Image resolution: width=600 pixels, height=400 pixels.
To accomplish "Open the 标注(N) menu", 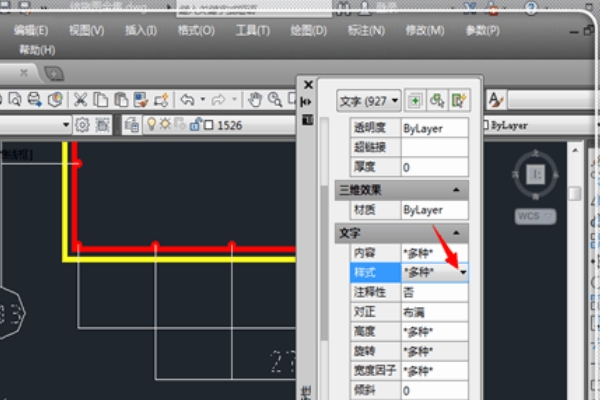I will tap(366, 31).
